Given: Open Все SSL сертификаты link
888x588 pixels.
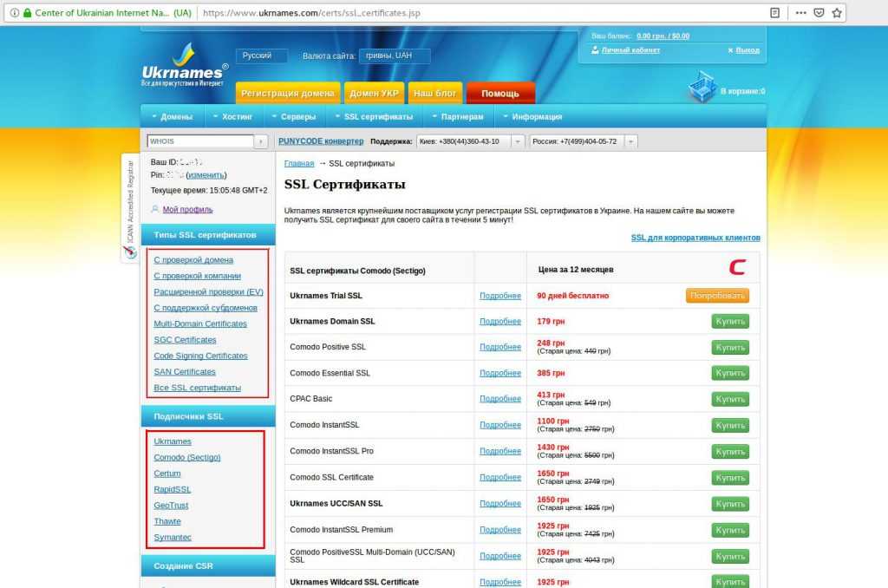Looking at the screenshot, I should 197,388.
